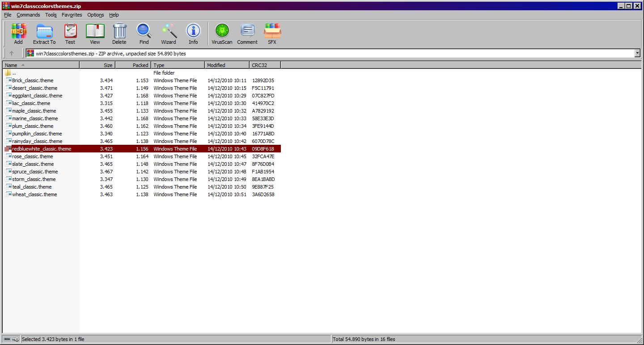This screenshot has height=345, width=644.
Task: Select slate_classic.theme file name
Action: pos(33,164)
